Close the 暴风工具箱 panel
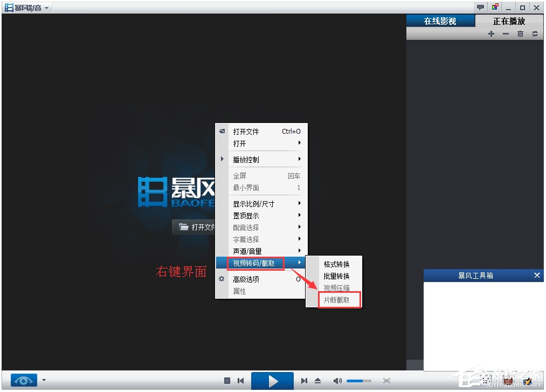The width and height of the screenshot is (546, 392). [x=537, y=276]
